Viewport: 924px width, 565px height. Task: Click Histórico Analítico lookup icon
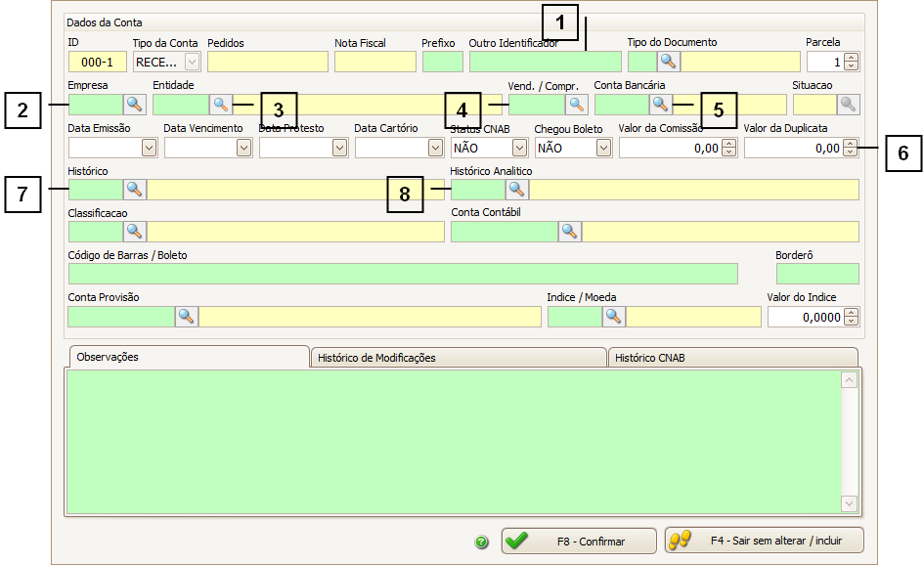[516, 190]
